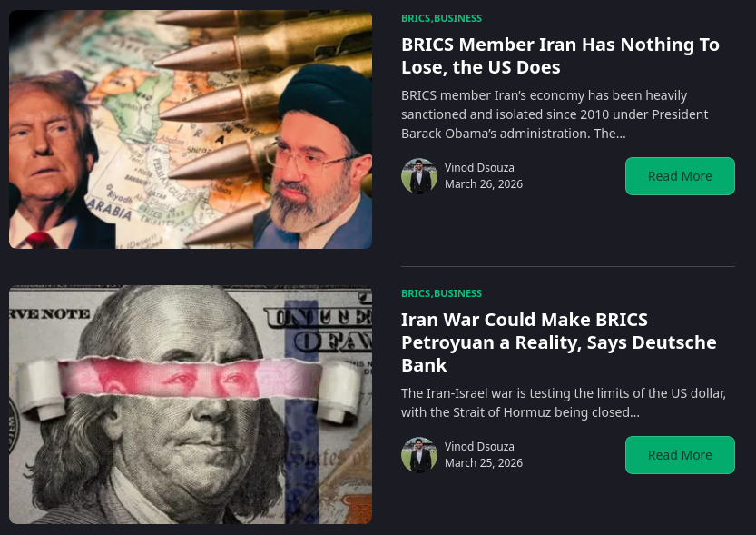Click Read More for the Iran Has Nothing To Lose article
756x535 pixels.
pyautogui.click(x=680, y=176)
